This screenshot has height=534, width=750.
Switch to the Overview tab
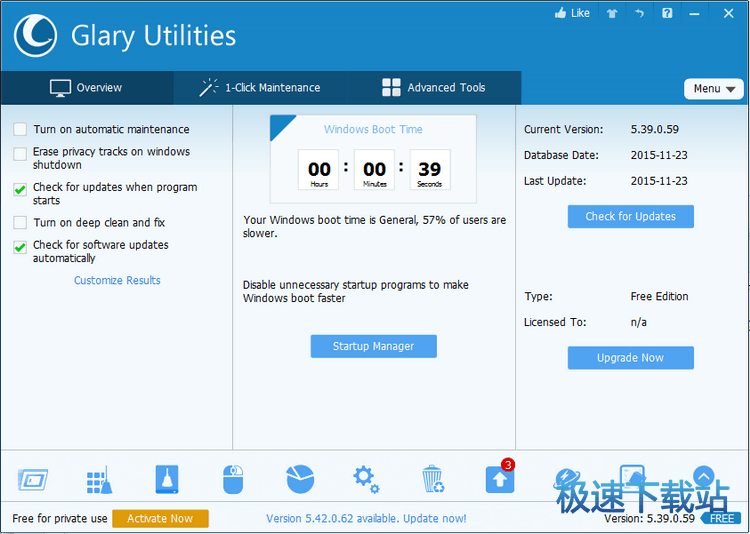pyautogui.click(x=87, y=88)
